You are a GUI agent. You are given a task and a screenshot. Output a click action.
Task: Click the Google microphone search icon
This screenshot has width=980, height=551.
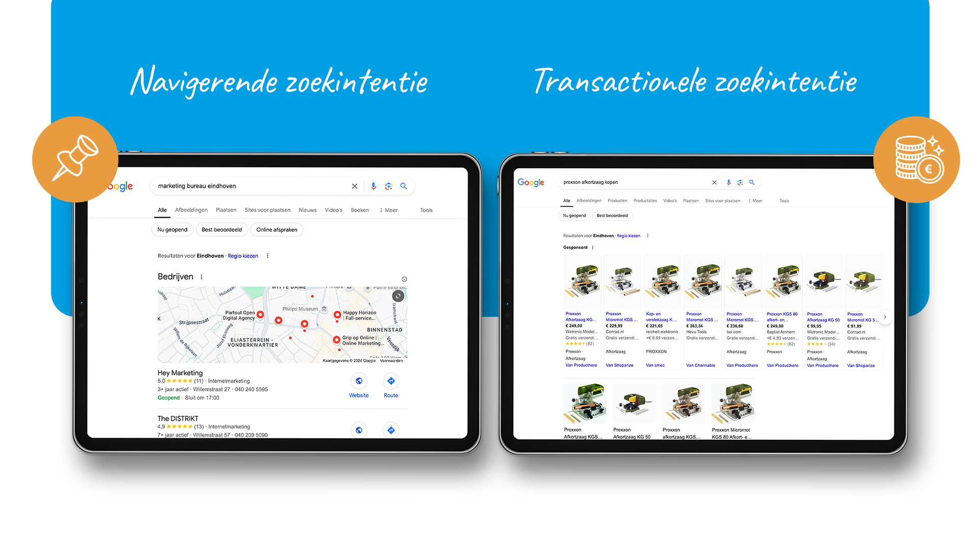click(x=373, y=186)
